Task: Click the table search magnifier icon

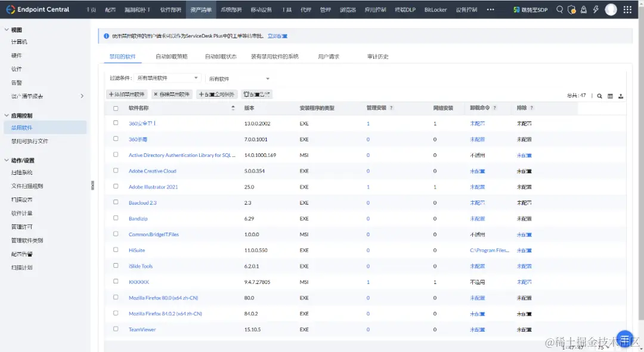Action: (x=600, y=96)
